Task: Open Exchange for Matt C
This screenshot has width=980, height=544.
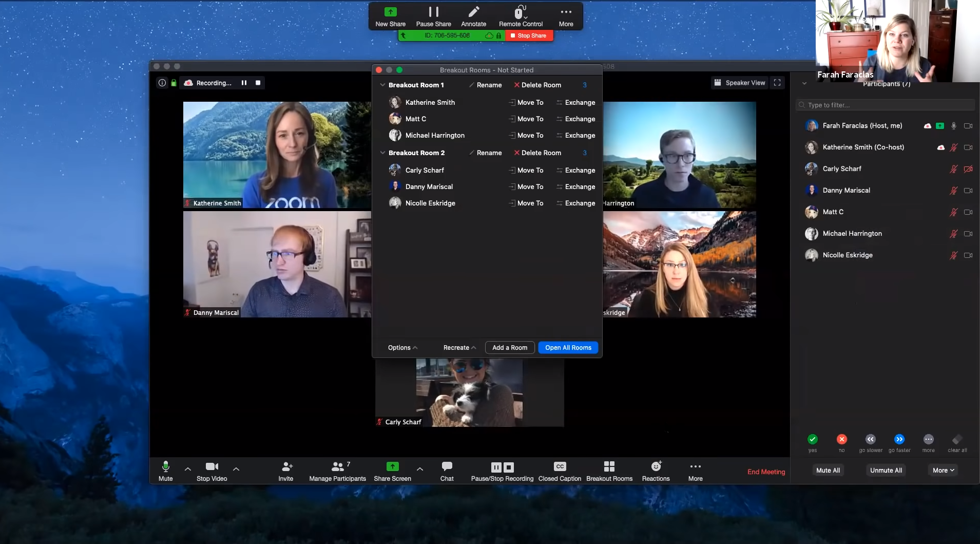Action: coord(575,119)
